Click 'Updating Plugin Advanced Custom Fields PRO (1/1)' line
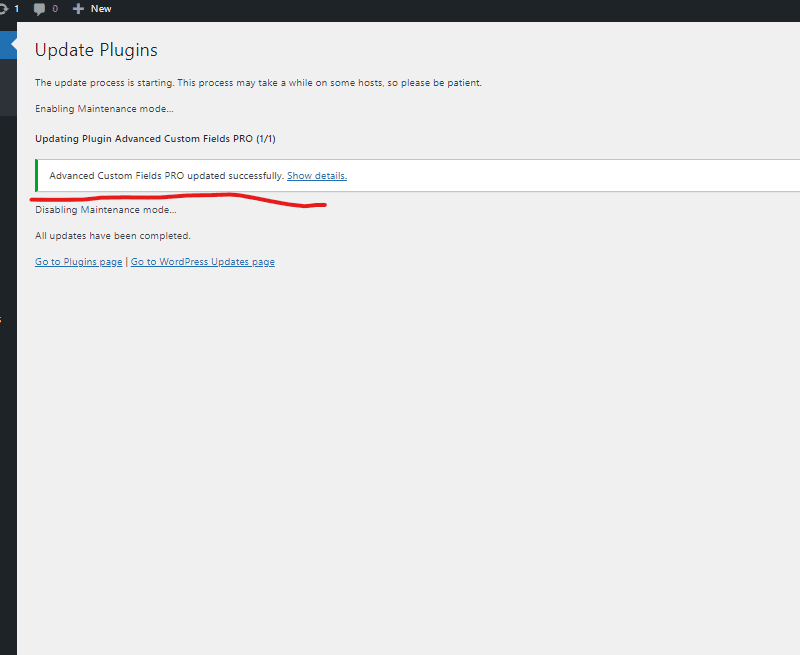The image size is (800, 655). click(x=155, y=139)
